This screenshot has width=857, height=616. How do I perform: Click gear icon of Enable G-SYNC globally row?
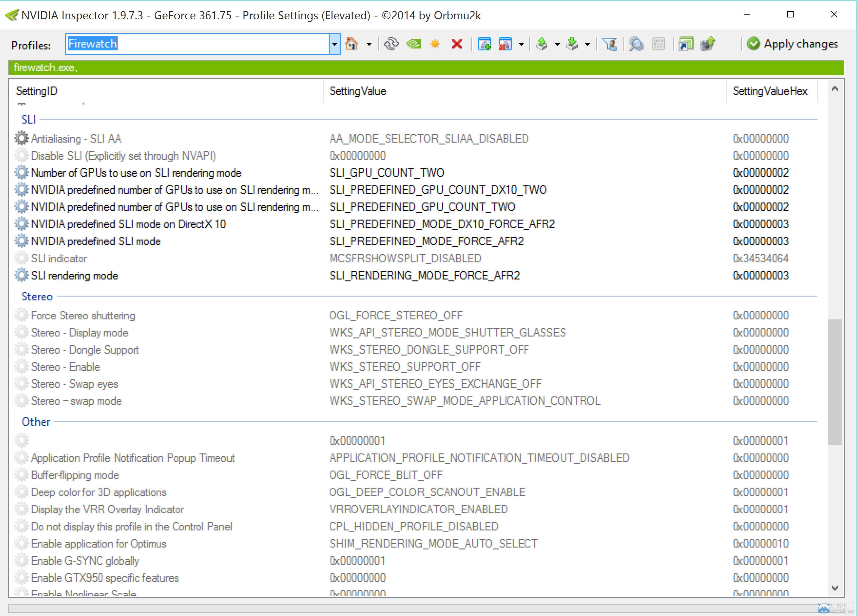click(22, 561)
